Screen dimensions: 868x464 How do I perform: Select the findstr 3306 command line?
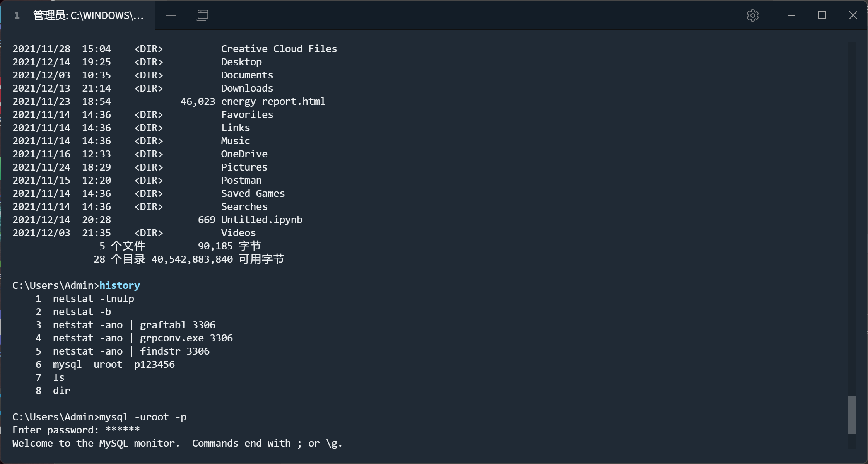pyautogui.click(x=131, y=351)
